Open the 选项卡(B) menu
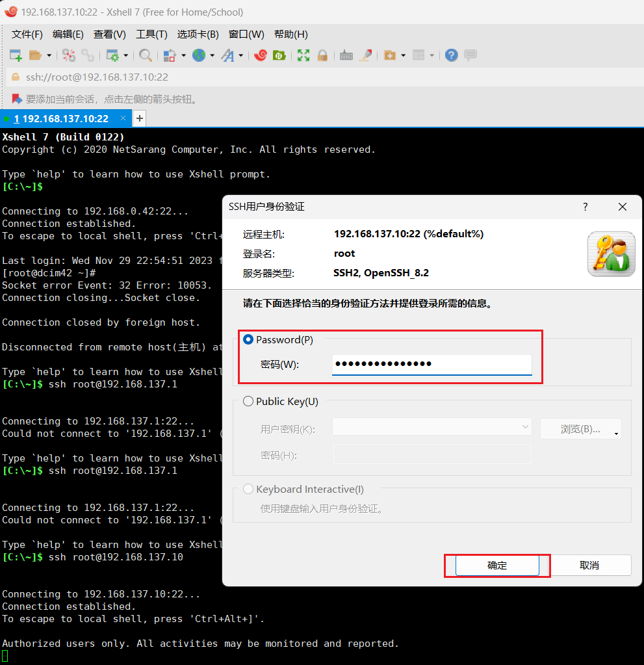The width and height of the screenshot is (644, 665). tap(198, 34)
